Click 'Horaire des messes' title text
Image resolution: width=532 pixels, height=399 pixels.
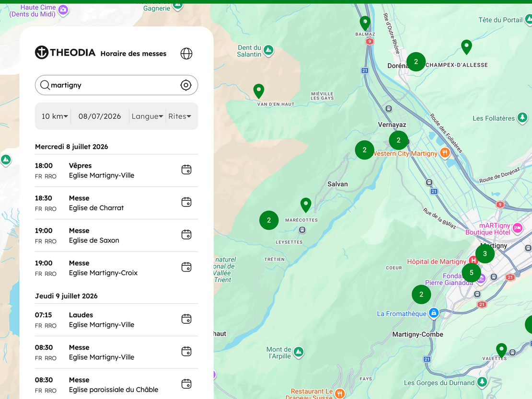pyautogui.click(x=133, y=54)
